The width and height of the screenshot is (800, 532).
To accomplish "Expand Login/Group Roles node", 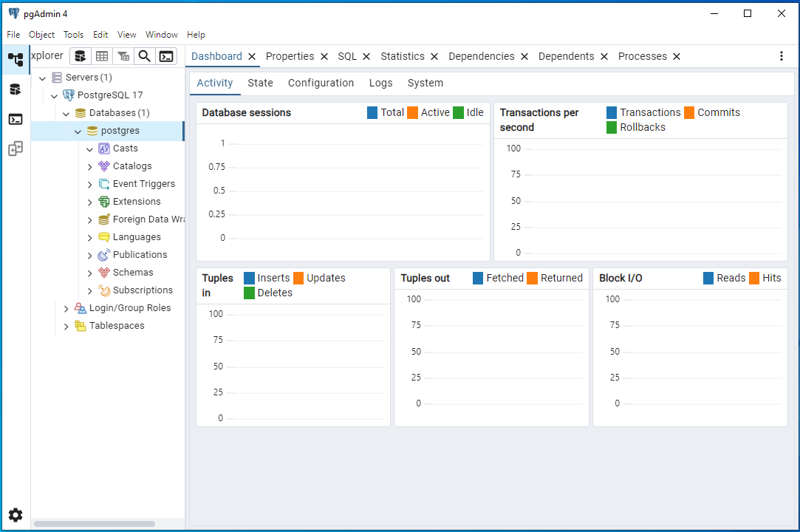I will [66, 308].
